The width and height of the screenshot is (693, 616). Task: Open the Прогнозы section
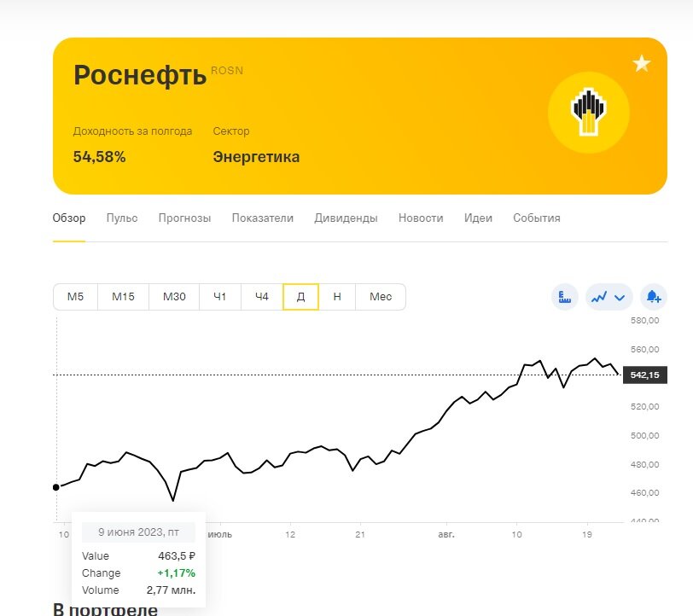(184, 218)
